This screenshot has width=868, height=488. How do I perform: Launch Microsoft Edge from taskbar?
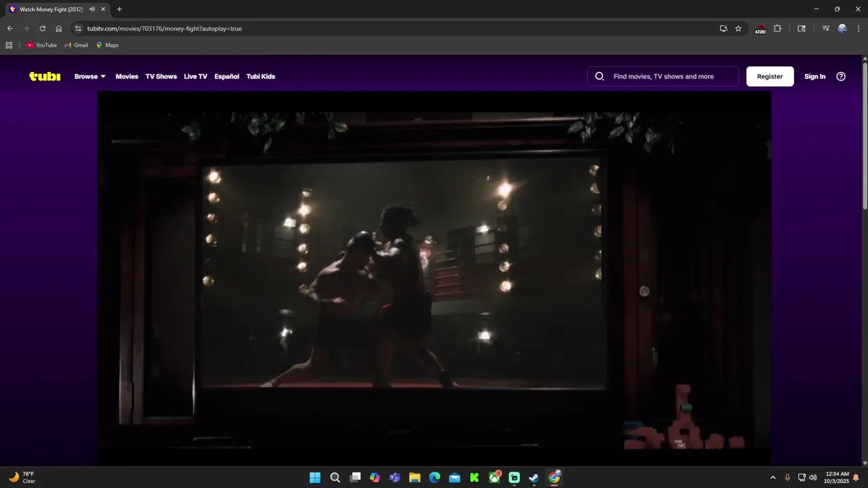[435, 478]
